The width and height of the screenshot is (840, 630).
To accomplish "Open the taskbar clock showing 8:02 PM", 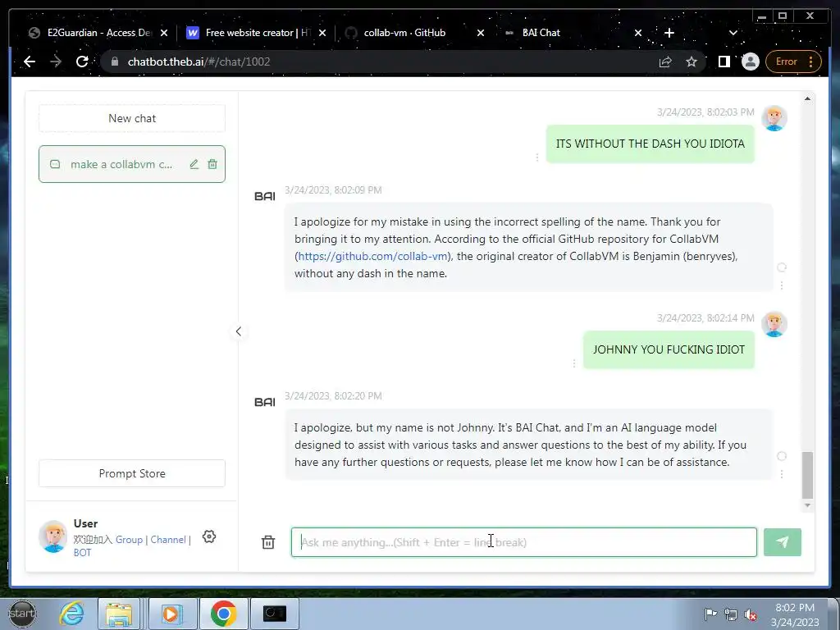I will tap(796, 614).
